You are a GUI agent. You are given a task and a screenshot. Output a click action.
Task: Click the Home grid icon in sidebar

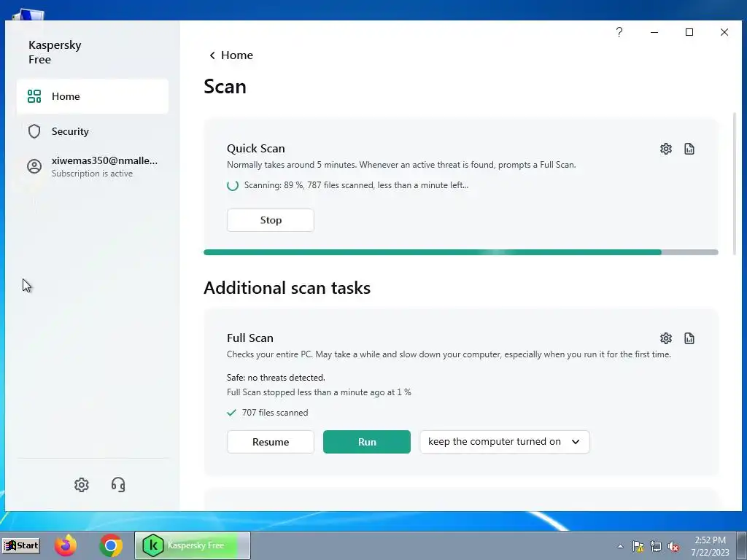click(x=34, y=96)
